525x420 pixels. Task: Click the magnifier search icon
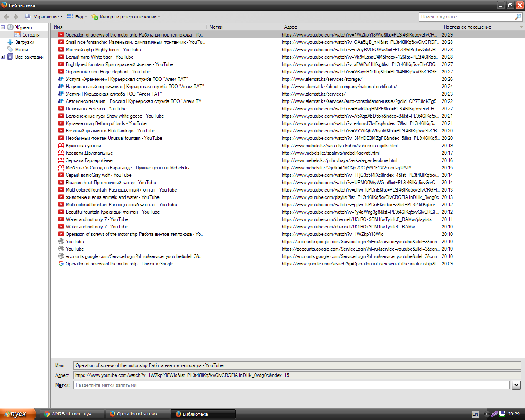[x=518, y=17]
